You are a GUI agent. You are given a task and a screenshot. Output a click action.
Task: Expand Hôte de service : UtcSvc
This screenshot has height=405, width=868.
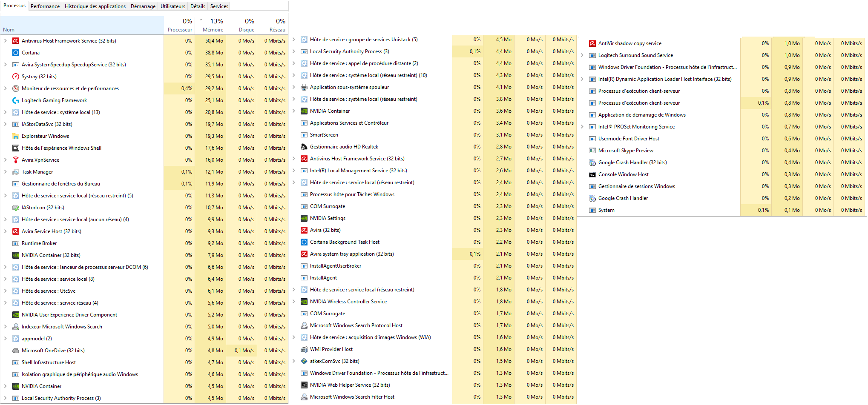(5, 291)
